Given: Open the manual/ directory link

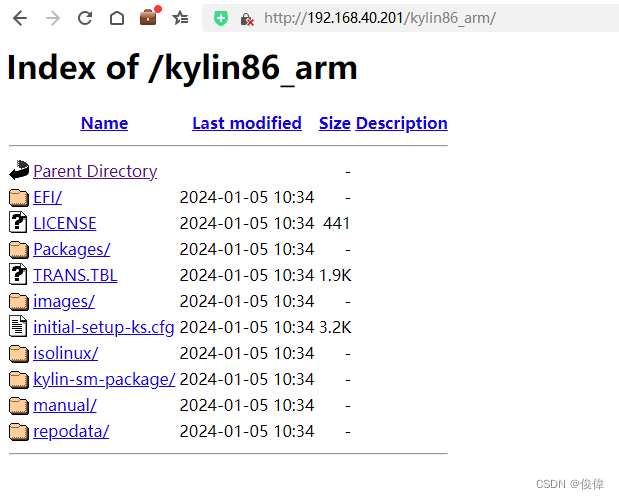Looking at the screenshot, I should (x=65, y=406).
